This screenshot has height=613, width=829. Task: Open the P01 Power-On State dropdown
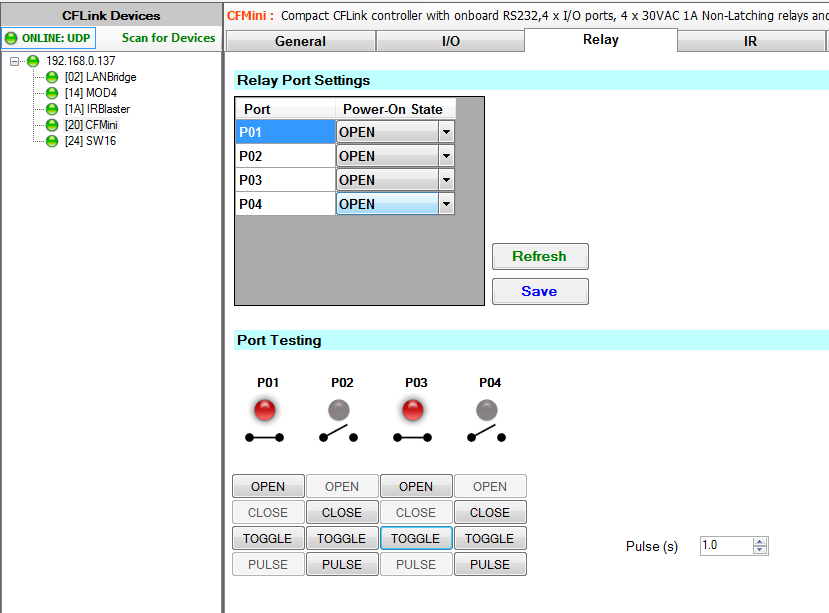pyautogui.click(x=446, y=132)
